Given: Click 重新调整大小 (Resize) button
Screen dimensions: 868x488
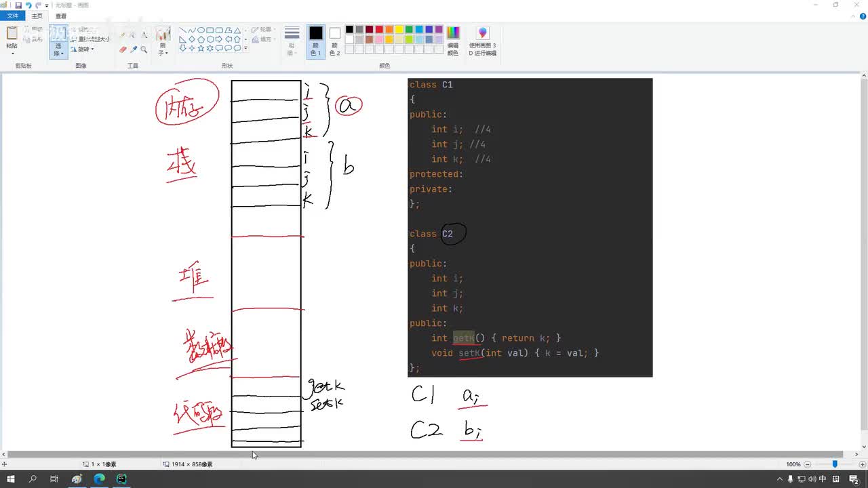Looking at the screenshot, I should pyautogui.click(x=90, y=39).
